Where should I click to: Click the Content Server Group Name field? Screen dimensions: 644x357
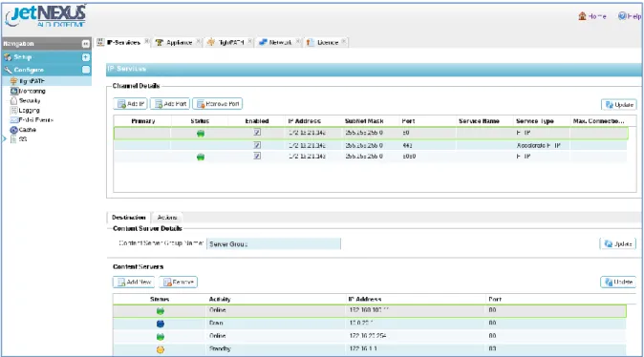273,243
